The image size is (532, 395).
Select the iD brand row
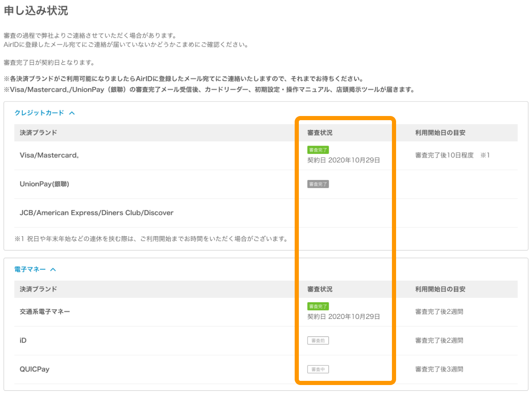pos(23,341)
